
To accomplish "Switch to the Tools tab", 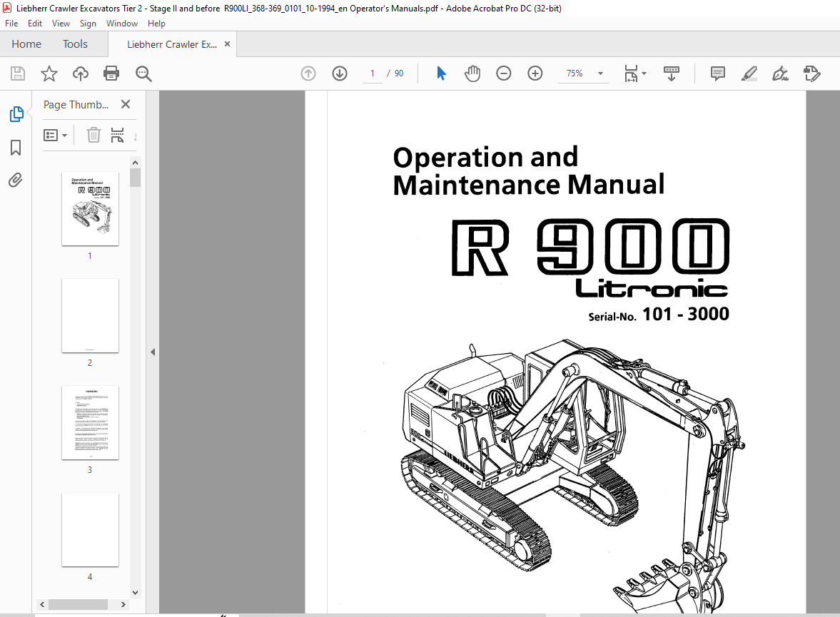I will coord(75,44).
